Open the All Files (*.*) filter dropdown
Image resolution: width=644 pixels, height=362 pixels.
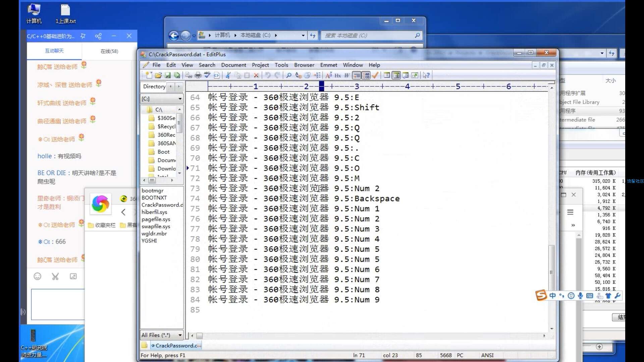click(x=180, y=335)
